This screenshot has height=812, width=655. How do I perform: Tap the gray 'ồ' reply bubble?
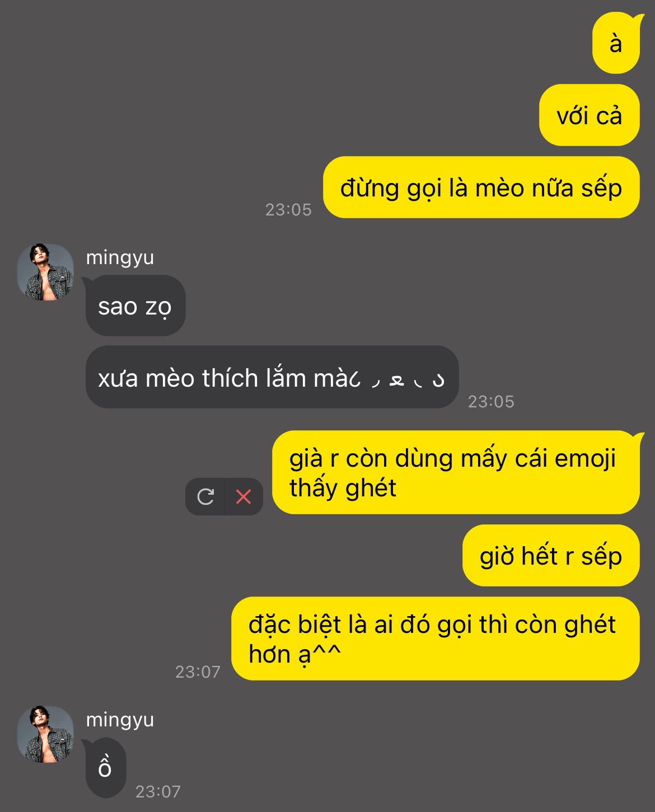[105, 768]
